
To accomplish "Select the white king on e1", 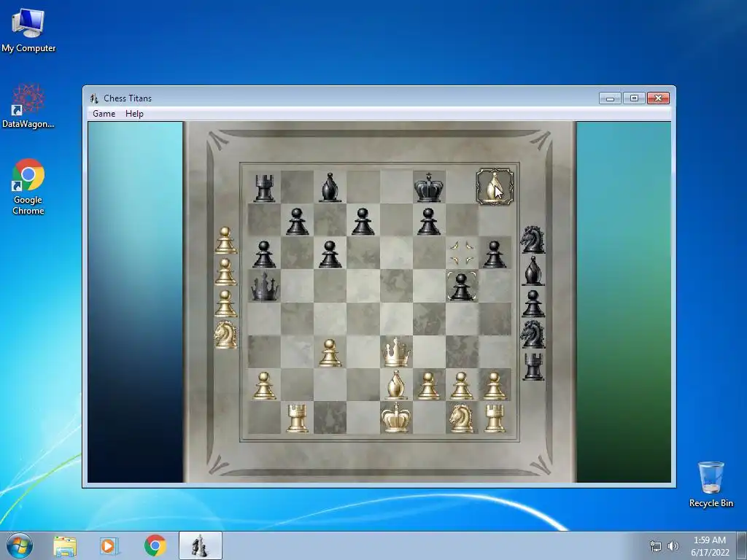I will tap(396, 418).
